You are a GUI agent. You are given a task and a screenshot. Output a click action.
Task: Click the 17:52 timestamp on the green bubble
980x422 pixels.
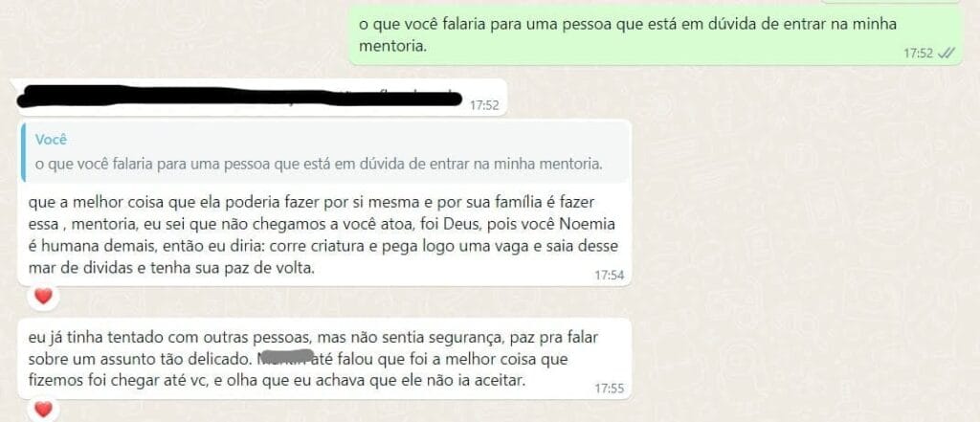(x=918, y=54)
